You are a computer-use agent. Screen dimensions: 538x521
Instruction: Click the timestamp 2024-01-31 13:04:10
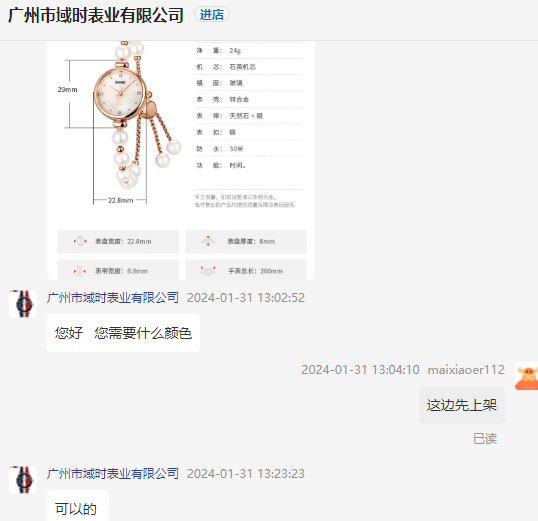[360, 370]
